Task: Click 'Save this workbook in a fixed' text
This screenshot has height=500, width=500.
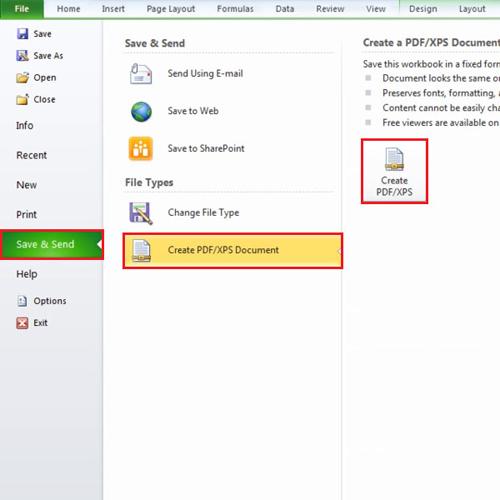Action: tap(431, 64)
